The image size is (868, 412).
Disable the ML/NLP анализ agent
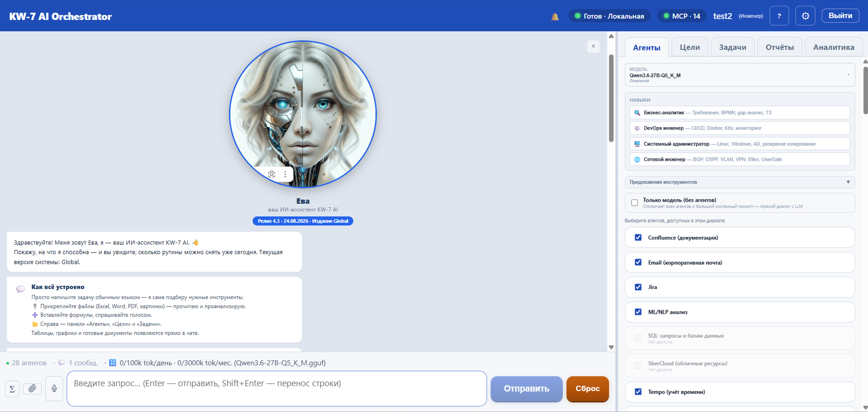(638, 312)
